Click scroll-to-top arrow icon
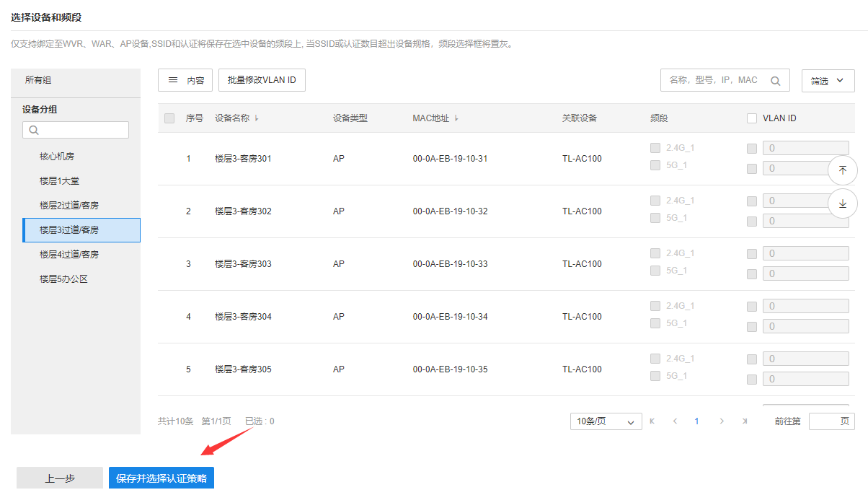 click(843, 170)
